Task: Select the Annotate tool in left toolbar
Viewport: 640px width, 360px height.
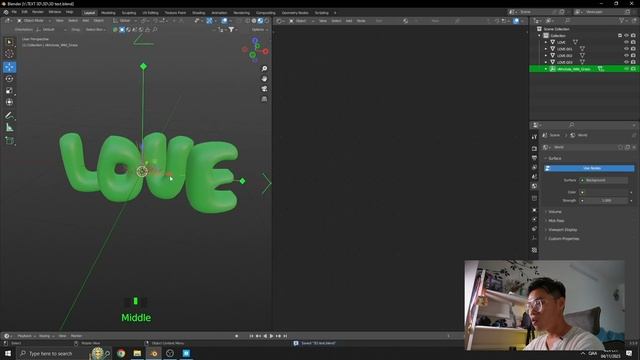Action: (x=9, y=116)
